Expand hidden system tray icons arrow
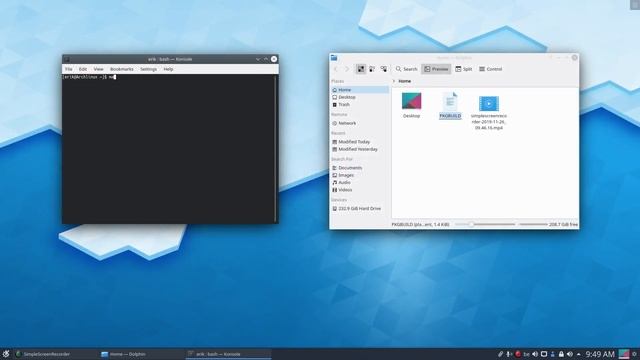This screenshot has width=640, height=360. click(579, 354)
